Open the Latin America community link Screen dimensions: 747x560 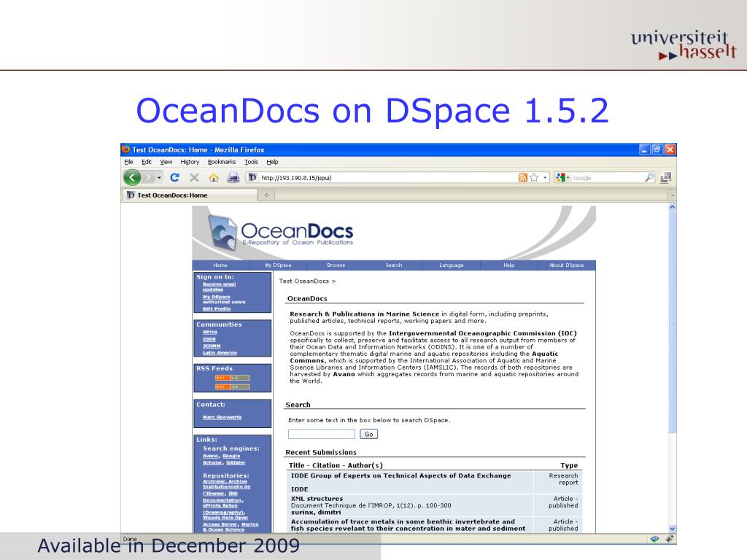point(220,352)
